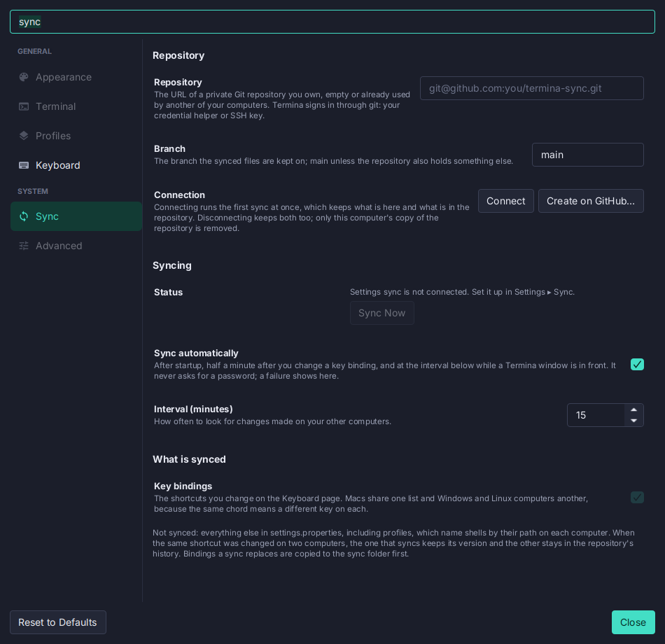Click the Branch field showing main
This screenshot has height=644, width=665.
[x=588, y=155]
